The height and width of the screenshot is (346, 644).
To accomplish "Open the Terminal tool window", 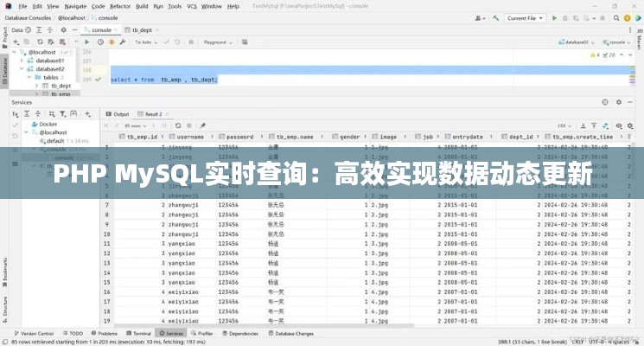I will 139,333.
